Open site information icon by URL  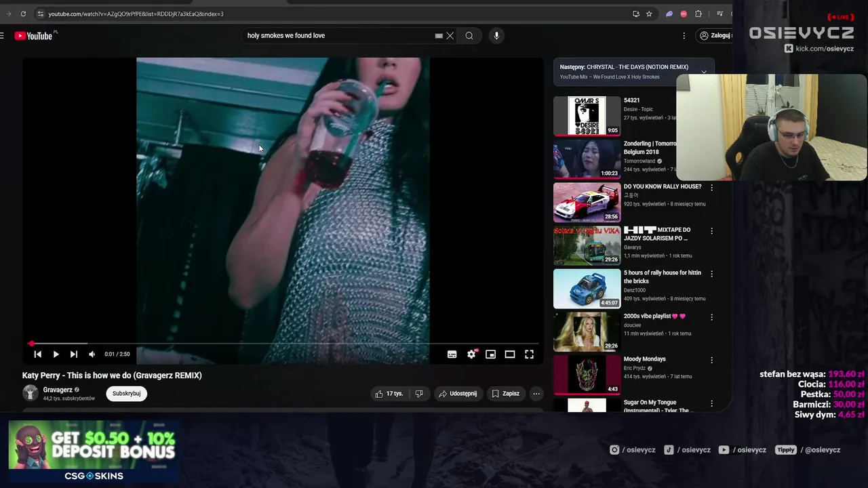coord(40,14)
